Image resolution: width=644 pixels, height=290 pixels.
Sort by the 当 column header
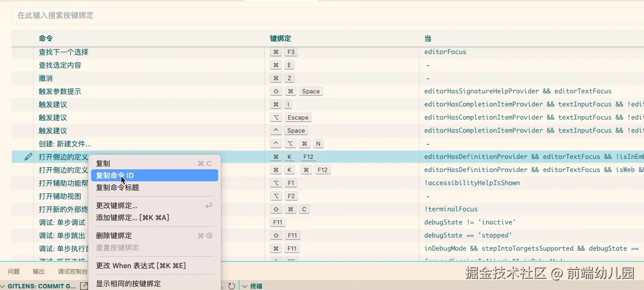tap(428, 38)
